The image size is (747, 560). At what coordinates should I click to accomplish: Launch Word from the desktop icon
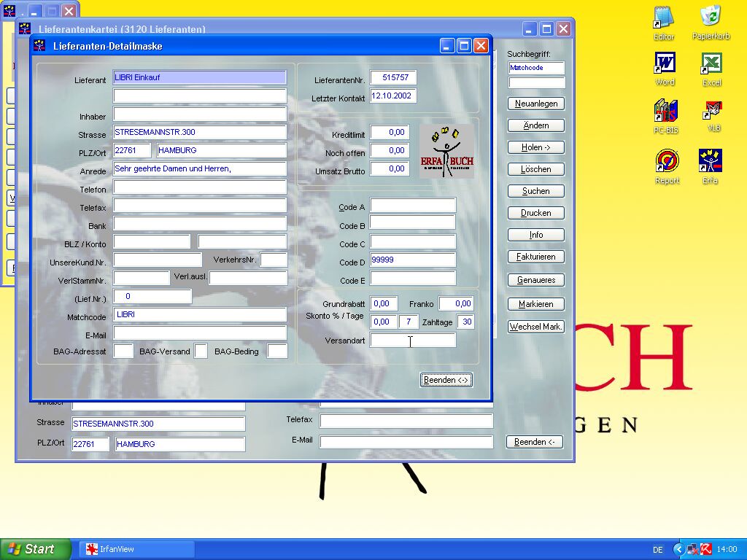(x=665, y=69)
